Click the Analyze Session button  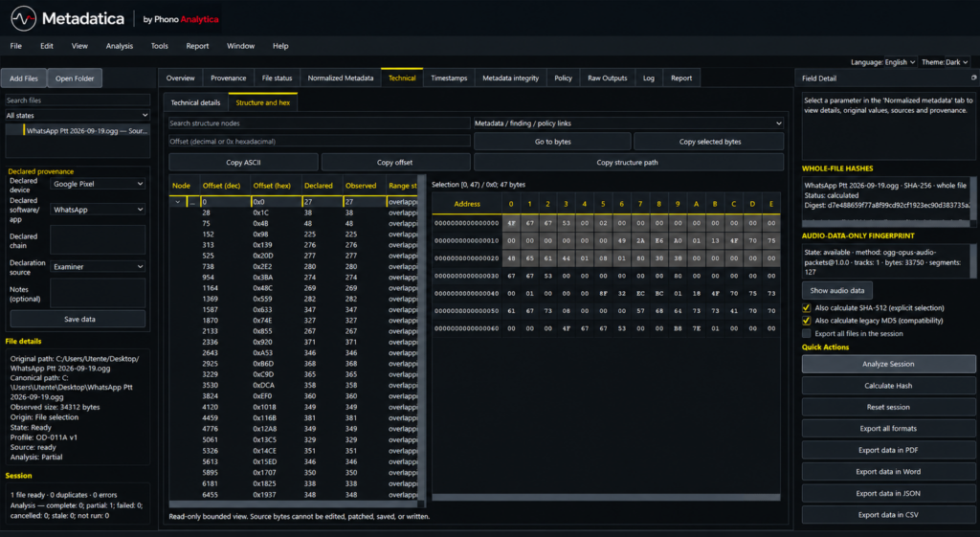coord(888,364)
